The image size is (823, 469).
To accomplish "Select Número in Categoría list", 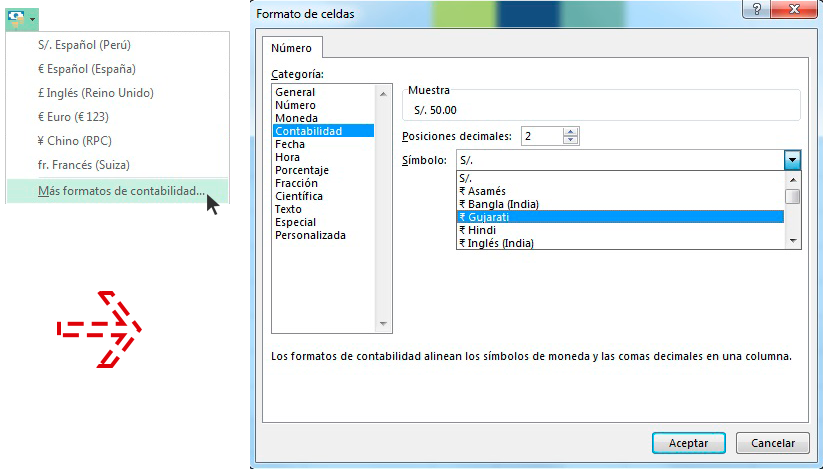I will click(296, 105).
